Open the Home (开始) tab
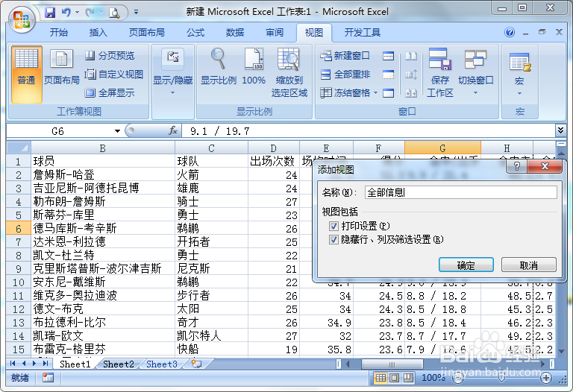The image size is (573, 392). [x=59, y=33]
